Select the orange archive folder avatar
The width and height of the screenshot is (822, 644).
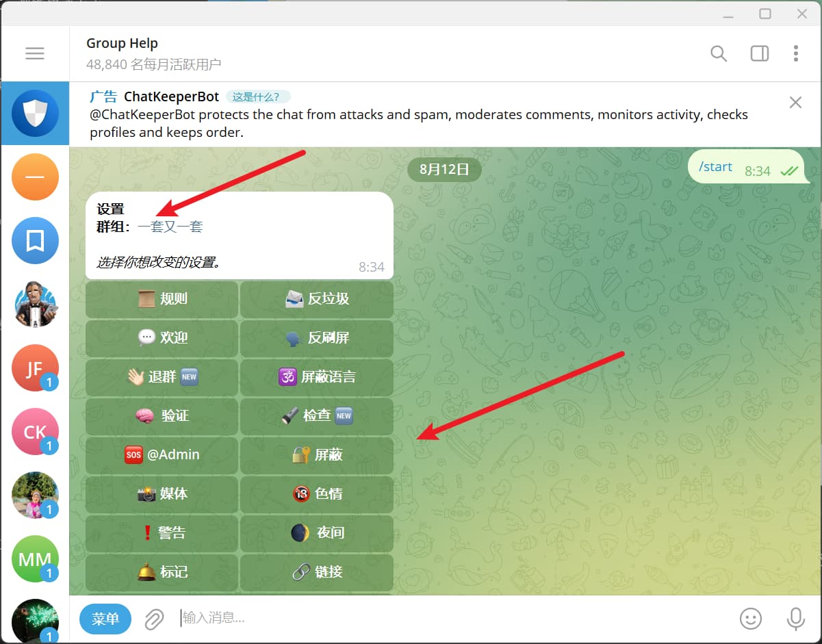35,177
